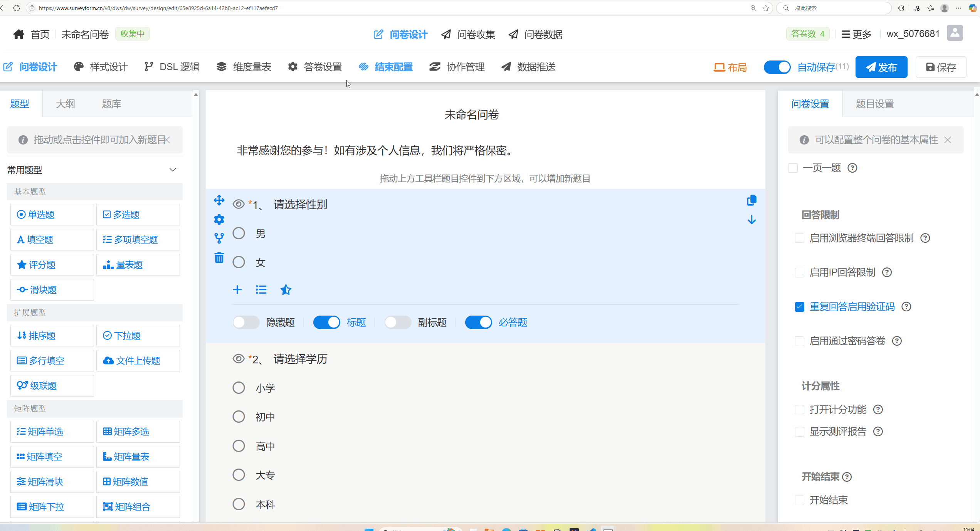Click the 发布 publish button

pos(881,67)
